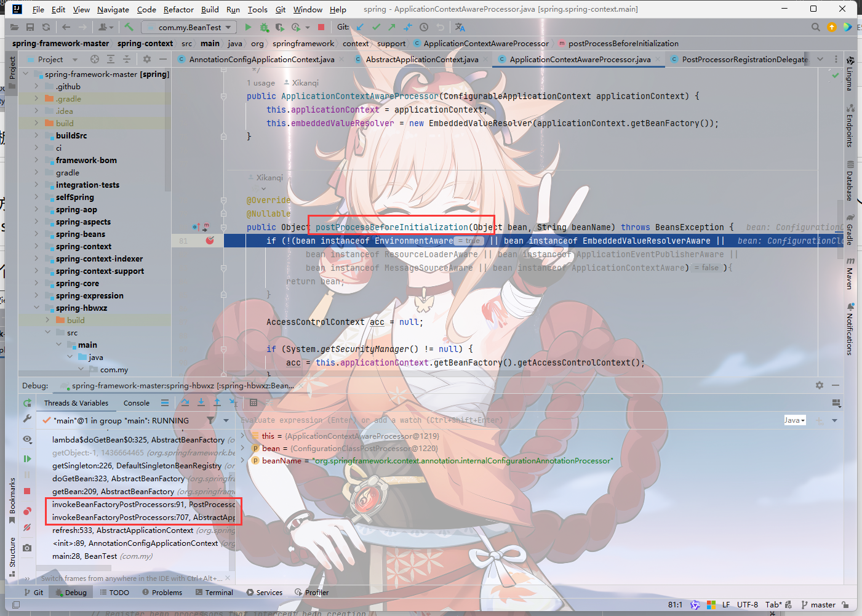Toggle the Database tool window on the right stripe
Screen dimensions: 862x616
click(x=850, y=180)
